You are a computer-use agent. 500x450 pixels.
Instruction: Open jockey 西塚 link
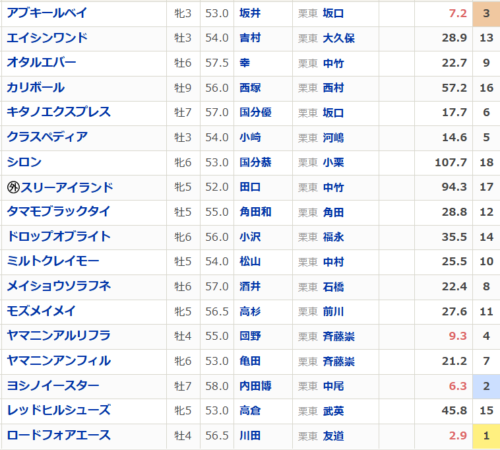pyautogui.click(x=250, y=88)
